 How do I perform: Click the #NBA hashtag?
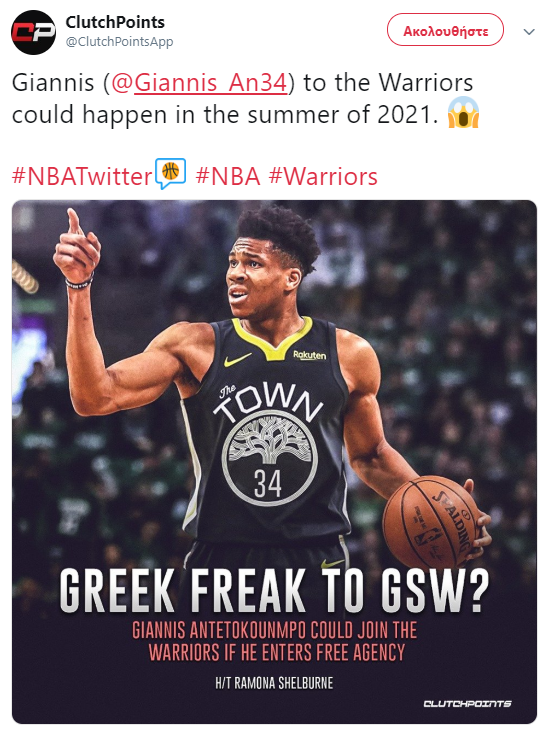(x=228, y=177)
